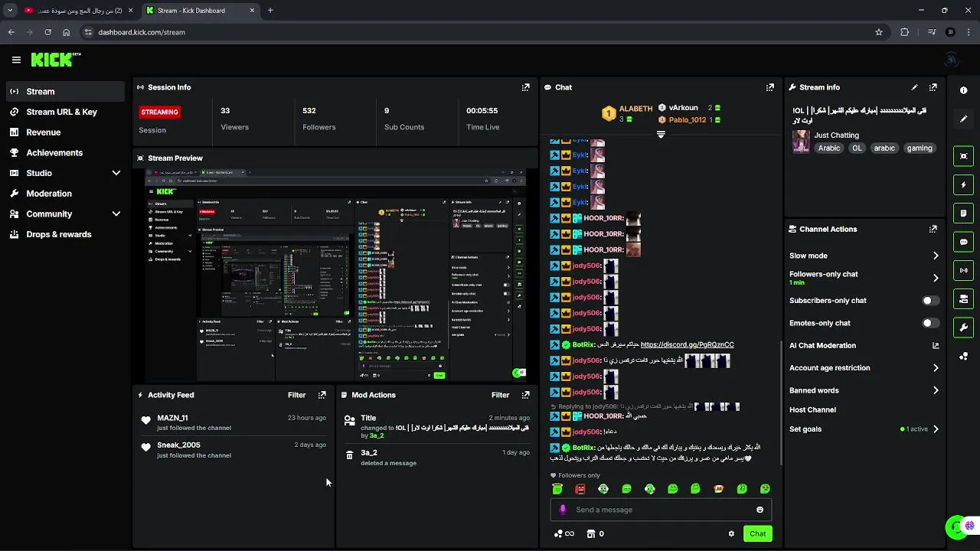Image resolution: width=980 pixels, height=551 pixels.
Task: Open Banned words chevron
Action: pos(935,390)
